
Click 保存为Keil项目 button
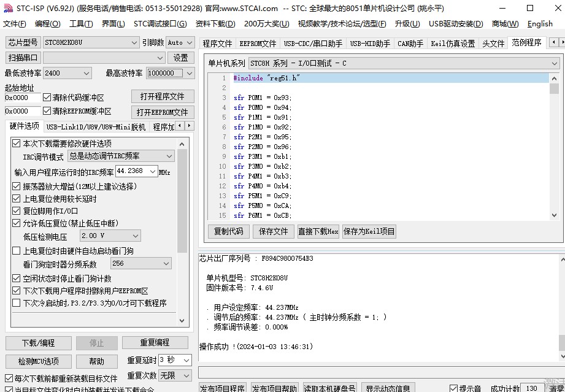coord(369,231)
